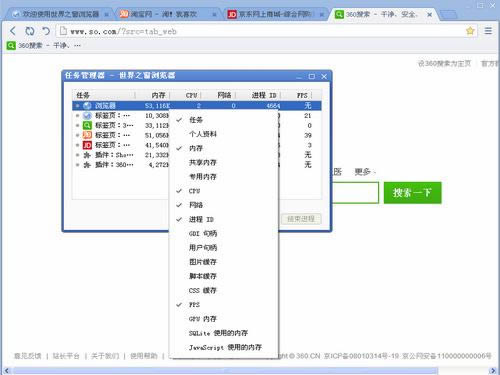This screenshot has height=375, width=500.
Task: Click the 360搜索 bookmark favicon in bookmarks bar
Action: [x=11, y=45]
